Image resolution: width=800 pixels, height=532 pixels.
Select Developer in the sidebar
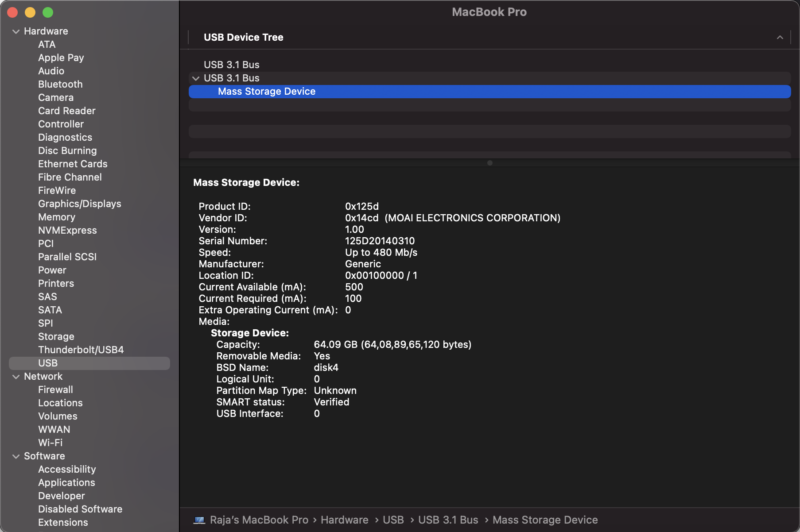pos(62,496)
